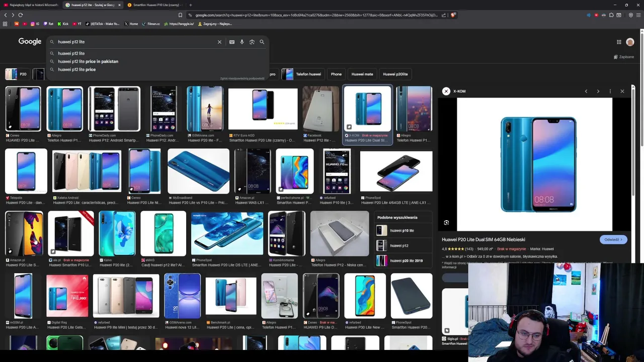Close the X-KOM image preview panel
Viewport: 644px width, 362px height.
pyautogui.click(x=622, y=91)
